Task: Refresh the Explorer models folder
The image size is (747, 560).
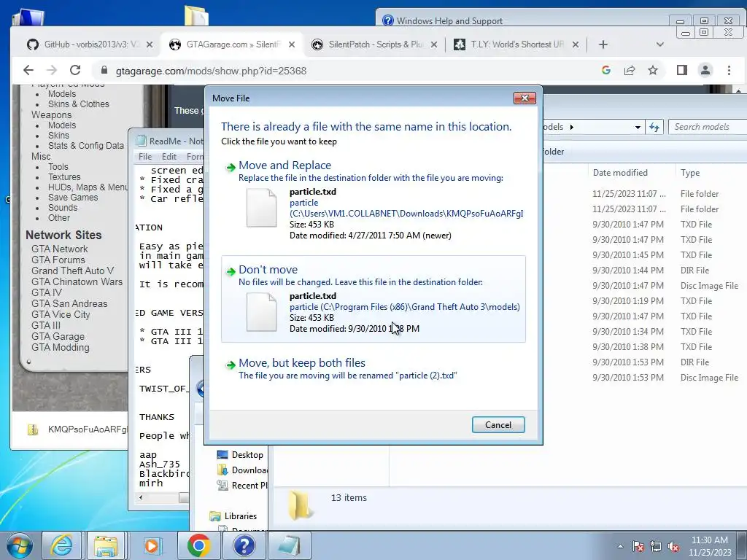Action: coord(654,127)
